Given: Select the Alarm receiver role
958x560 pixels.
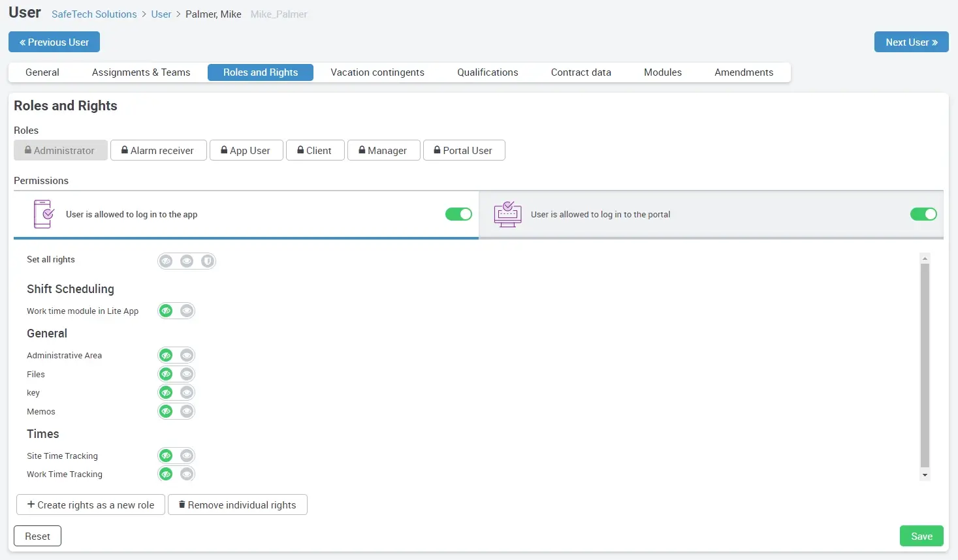Looking at the screenshot, I should click(x=158, y=150).
